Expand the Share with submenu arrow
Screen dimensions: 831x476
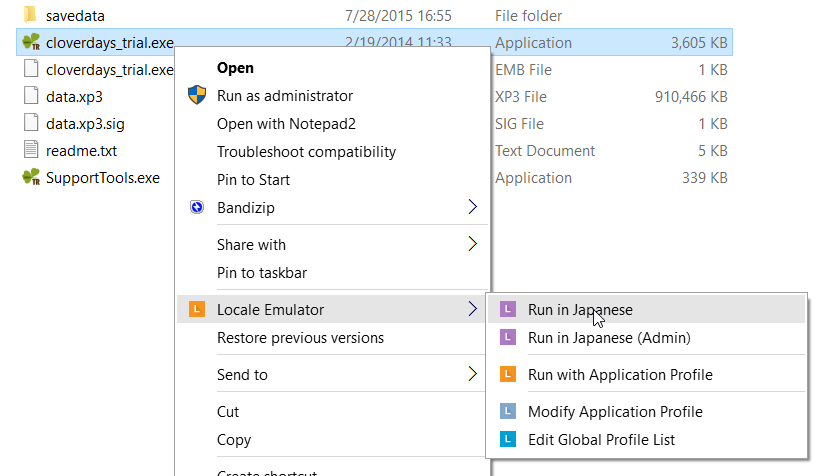(472, 245)
